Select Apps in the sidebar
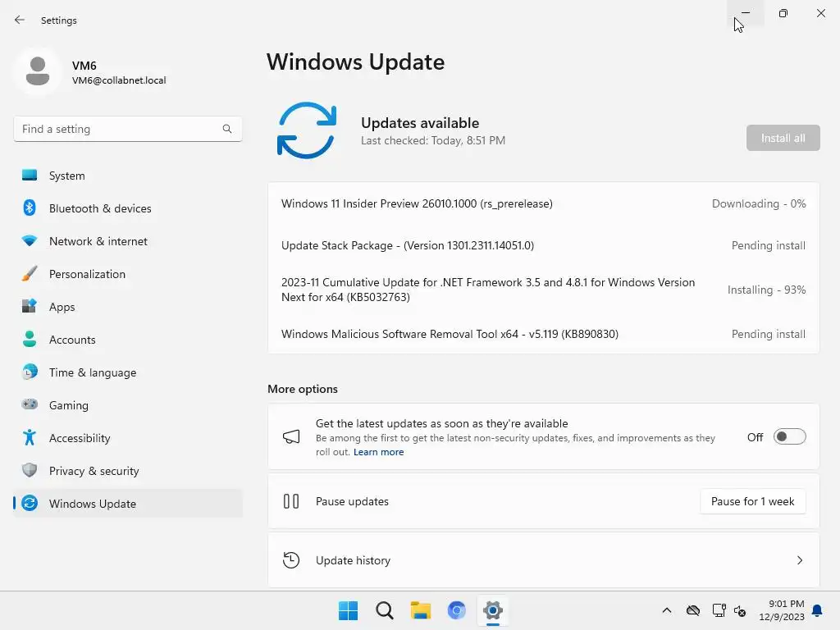 tap(128, 307)
